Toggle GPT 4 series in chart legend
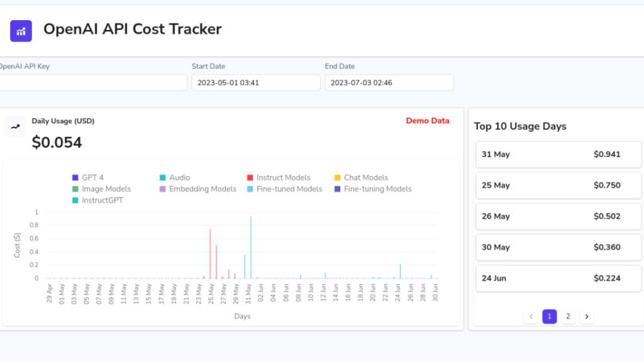This screenshot has width=644, height=362. click(x=88, y=178)
